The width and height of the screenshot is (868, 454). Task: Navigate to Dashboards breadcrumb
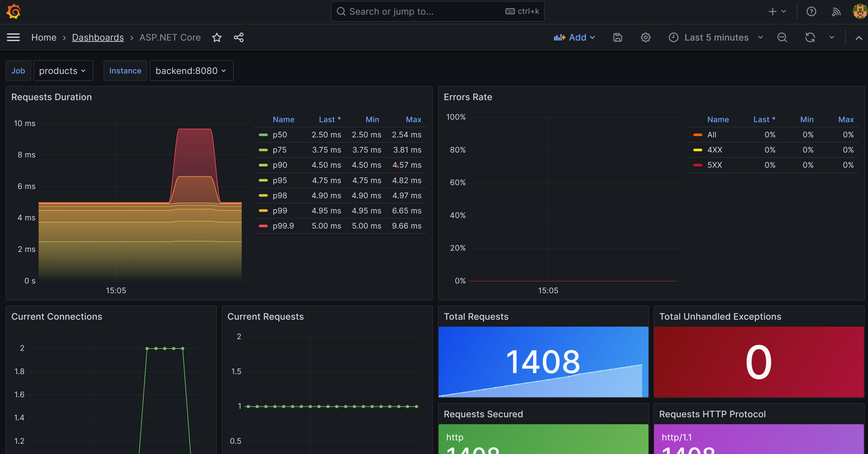(x=98, y=37)
